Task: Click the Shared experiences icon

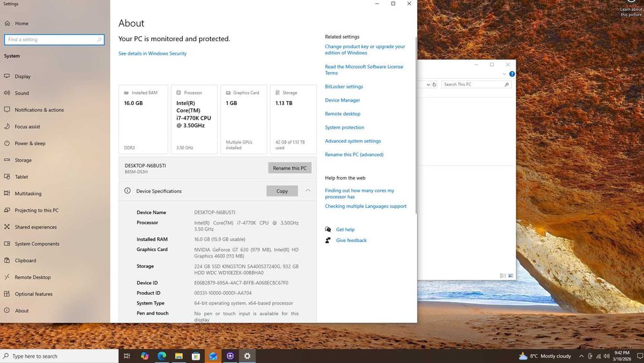Action: coord(7,227)
